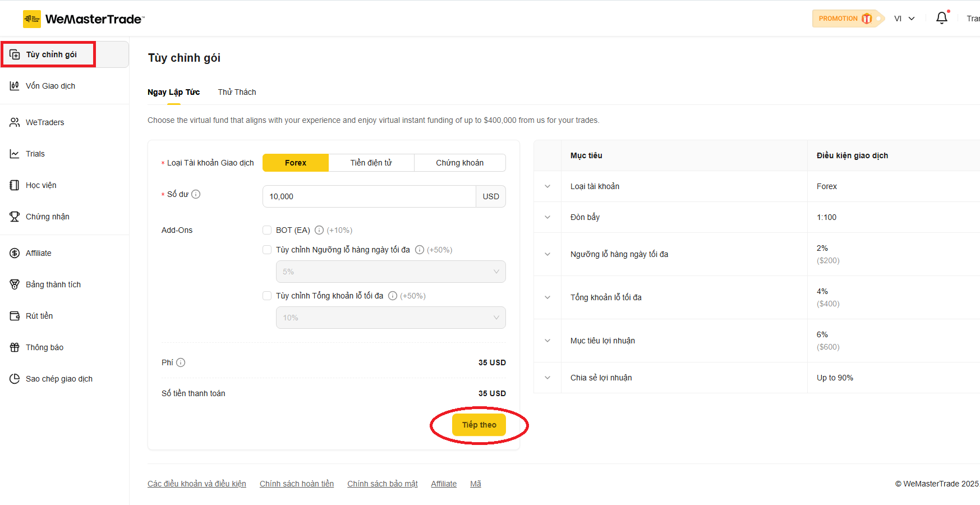Image resolution: width=980 pixels, height=505 pixels.
Task: Go to Bảng thành tích page
Action: tap(65, 284)
